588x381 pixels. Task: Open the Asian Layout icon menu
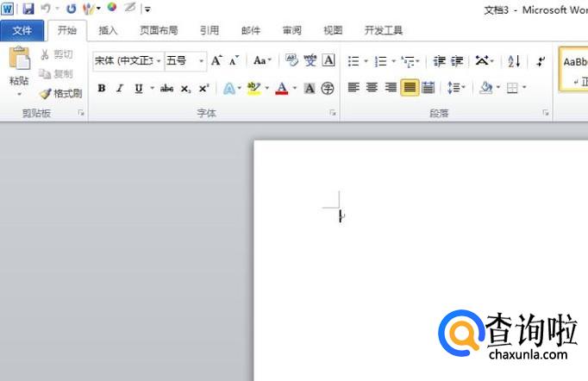[485, 60]
